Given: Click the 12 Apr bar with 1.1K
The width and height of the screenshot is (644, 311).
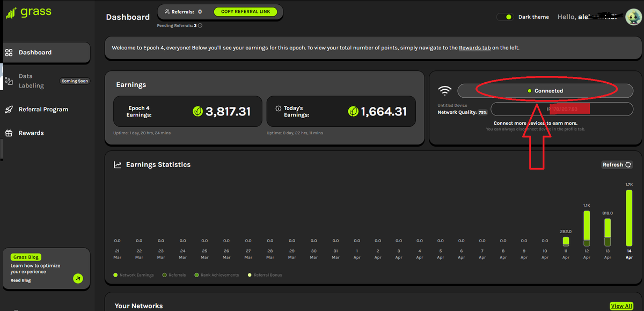Looking at the screenshot, I should click(x=587, y=229).
